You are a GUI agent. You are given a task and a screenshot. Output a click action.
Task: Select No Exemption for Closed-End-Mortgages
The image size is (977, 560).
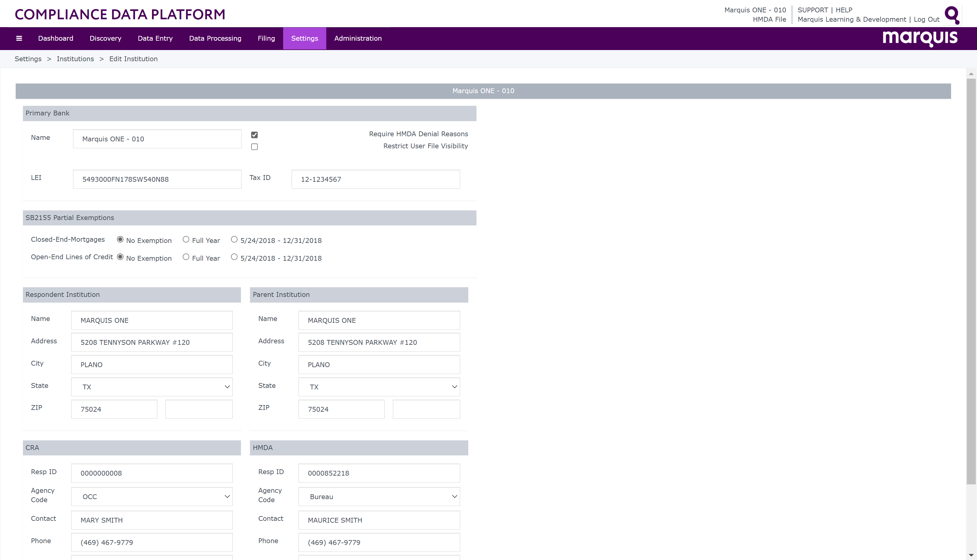tap(120, 239)
